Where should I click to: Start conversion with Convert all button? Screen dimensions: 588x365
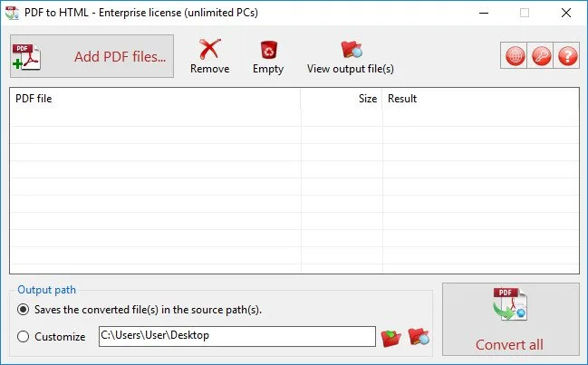[x=511, y=320]
